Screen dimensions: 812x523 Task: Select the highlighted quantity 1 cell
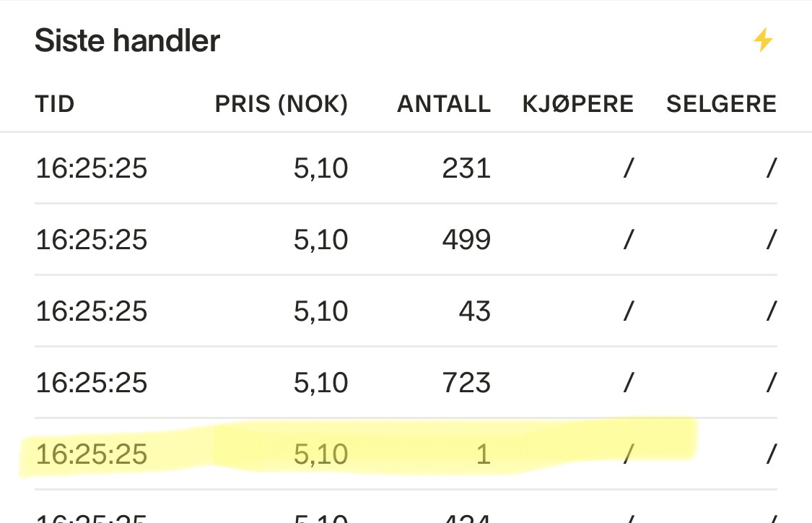[x=483, y=454]
